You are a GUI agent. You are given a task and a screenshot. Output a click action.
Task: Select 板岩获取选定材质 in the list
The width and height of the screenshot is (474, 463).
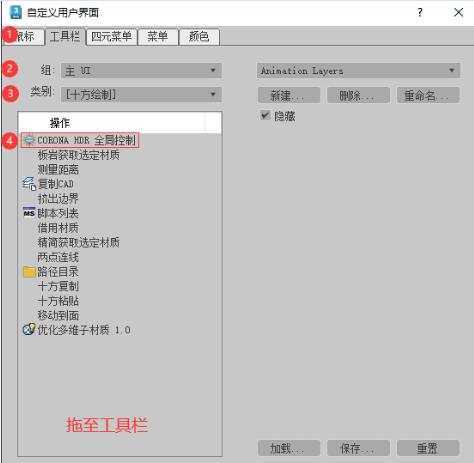79,155
